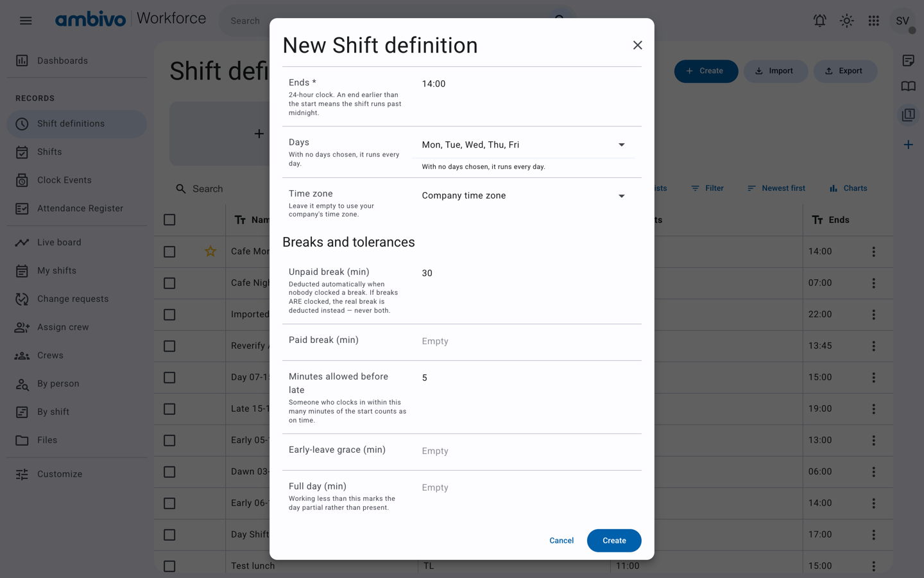Open row menu for the 07:00 row
The width and height of the screenshot is (924, 578).
(873, 283)
